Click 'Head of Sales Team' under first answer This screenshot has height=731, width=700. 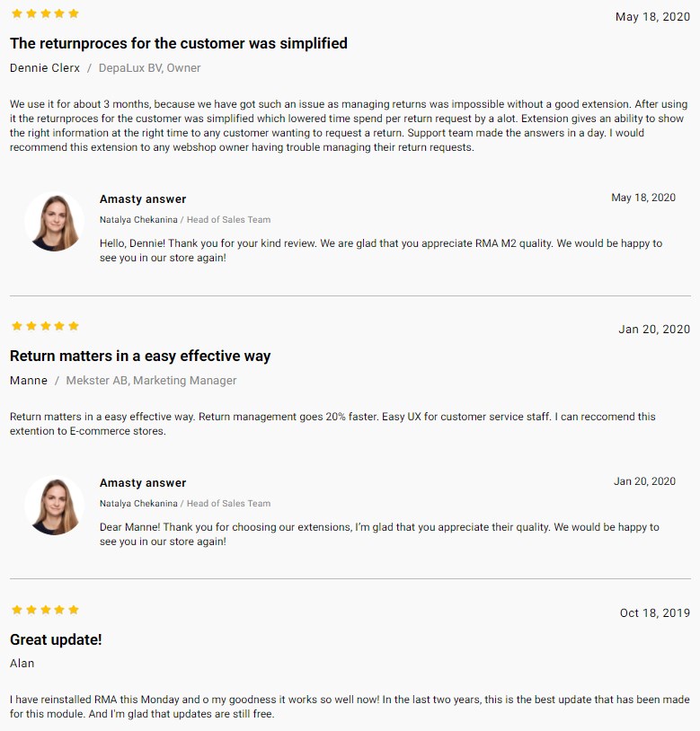coord(228,220)
